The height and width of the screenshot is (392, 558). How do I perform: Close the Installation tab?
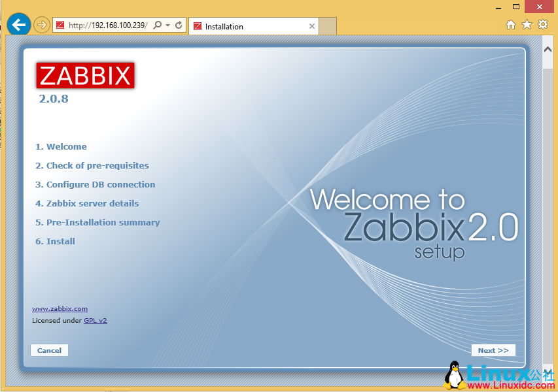pos(312,26)
